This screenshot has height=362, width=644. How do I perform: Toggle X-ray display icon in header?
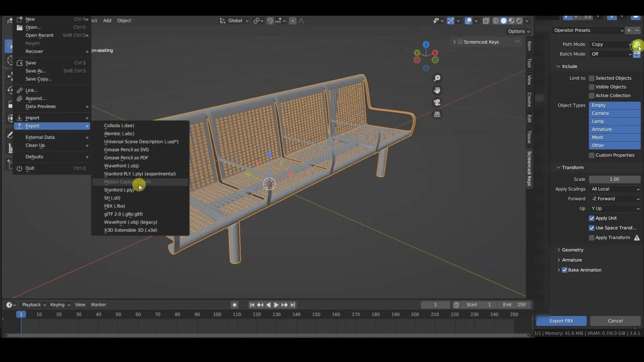486,21
